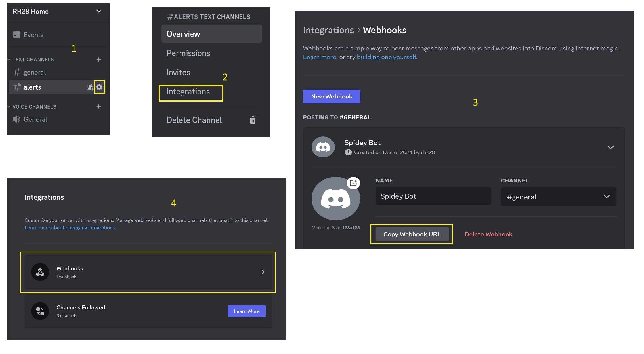This screenshot has width=644, height=354.
Task: Click the Spidey Bot avatar image
Action: coord(323,147)
